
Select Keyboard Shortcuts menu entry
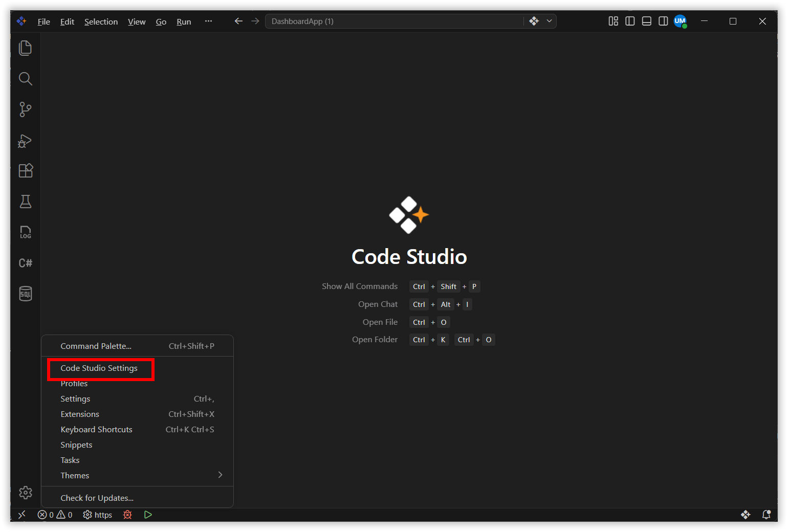click(x=137, y=430)
